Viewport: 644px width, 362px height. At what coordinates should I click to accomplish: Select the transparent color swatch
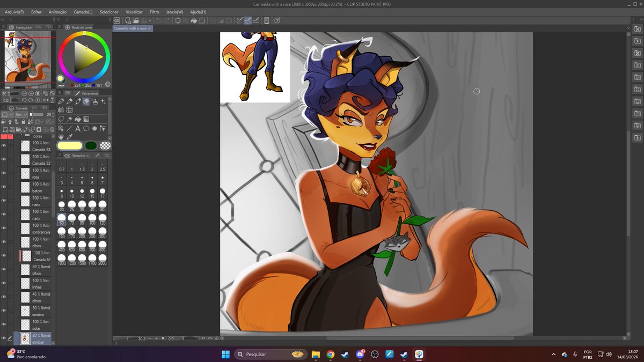pyautogui.click(x=106, y=145)
